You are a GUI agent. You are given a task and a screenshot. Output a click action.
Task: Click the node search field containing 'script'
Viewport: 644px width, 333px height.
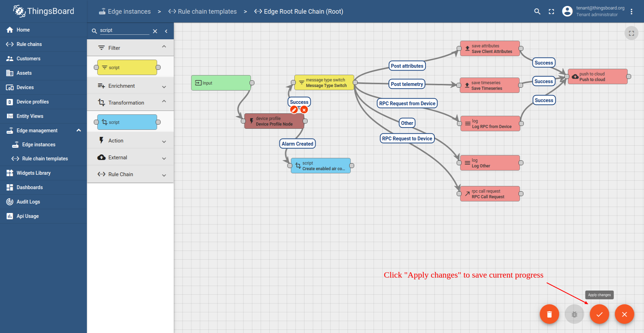[x=124, y=31]
